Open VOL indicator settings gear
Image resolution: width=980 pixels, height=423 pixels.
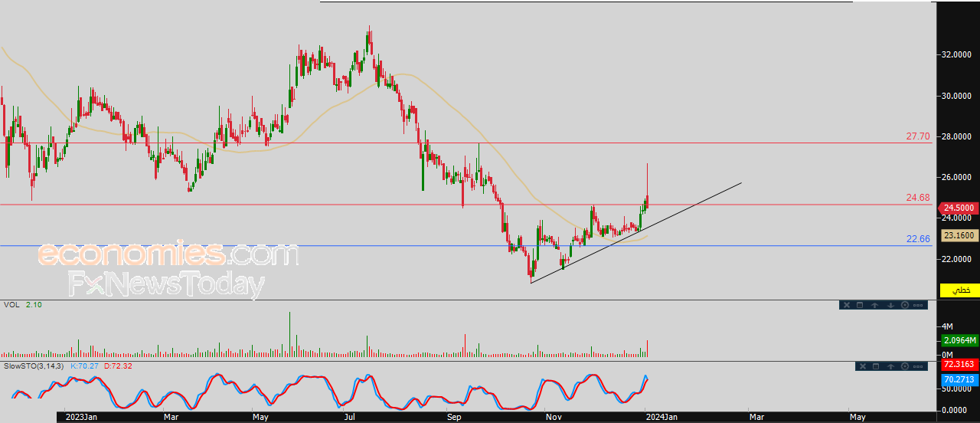pos(905,305)
